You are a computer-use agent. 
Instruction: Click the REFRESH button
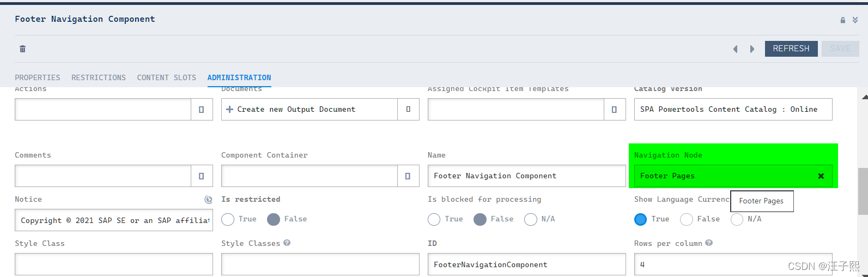pos(791,49)
